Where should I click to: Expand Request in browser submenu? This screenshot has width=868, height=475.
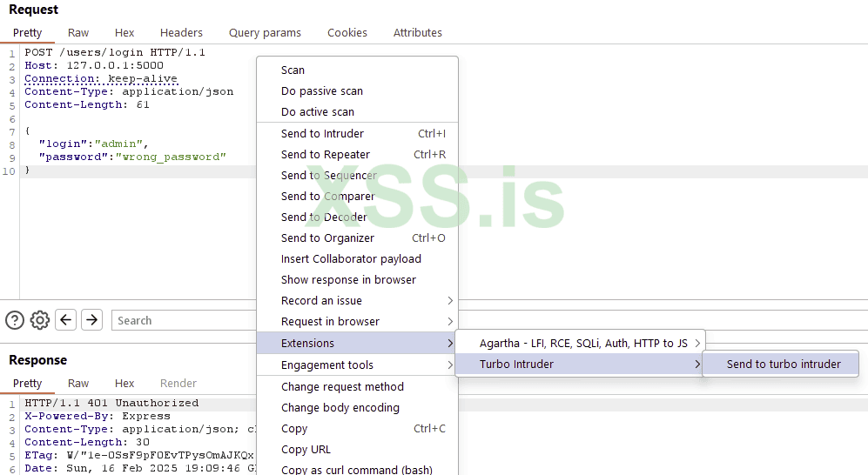click(x=357, y=322)
